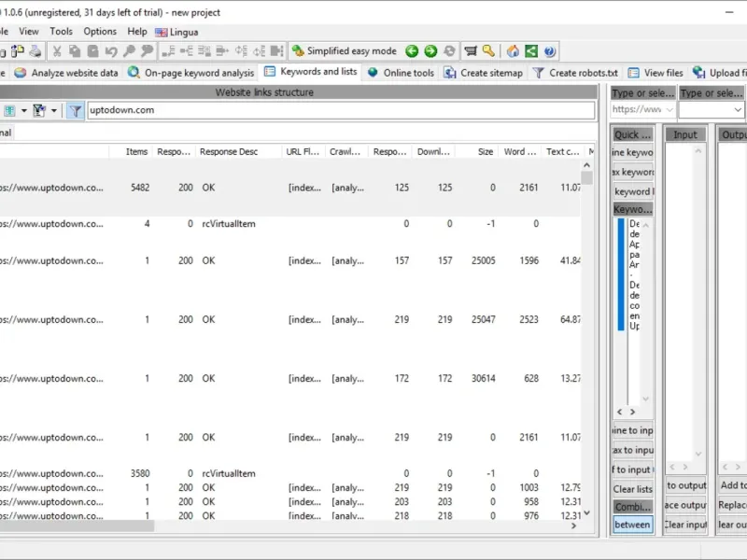Open the On-page keyword analysis tab
Screen dimensions: 747x560
(x=190, y=73)
